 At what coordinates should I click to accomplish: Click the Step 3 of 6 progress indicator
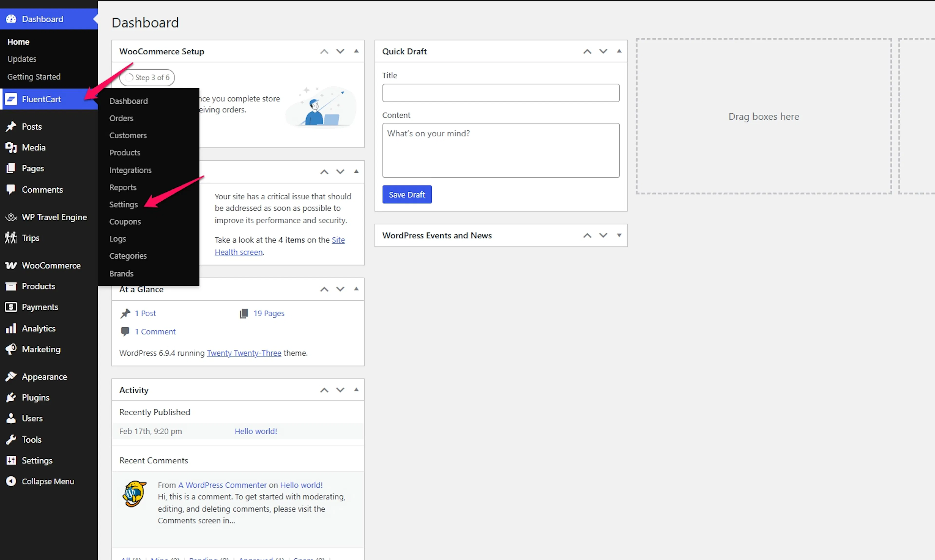click(147, 77)
